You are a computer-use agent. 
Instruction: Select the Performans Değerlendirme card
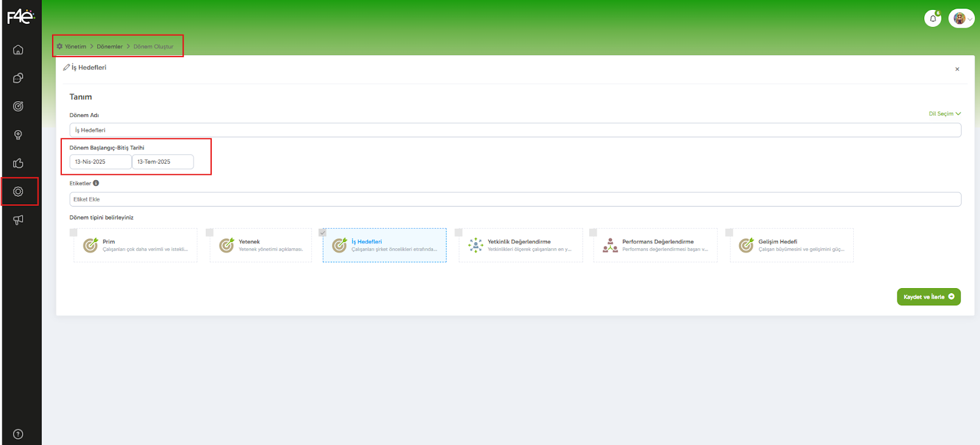(x=655, y=245)
